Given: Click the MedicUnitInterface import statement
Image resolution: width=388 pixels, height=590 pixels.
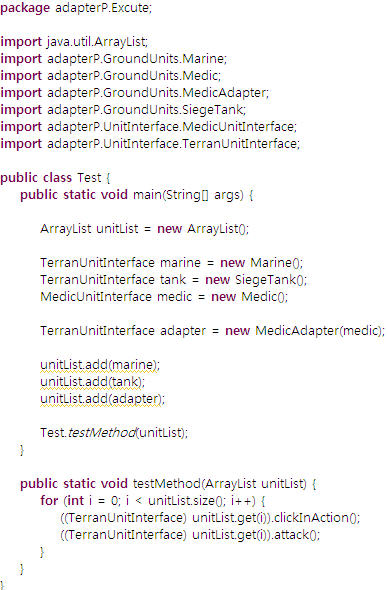Looking at the screenshot, I should (149, 127).
